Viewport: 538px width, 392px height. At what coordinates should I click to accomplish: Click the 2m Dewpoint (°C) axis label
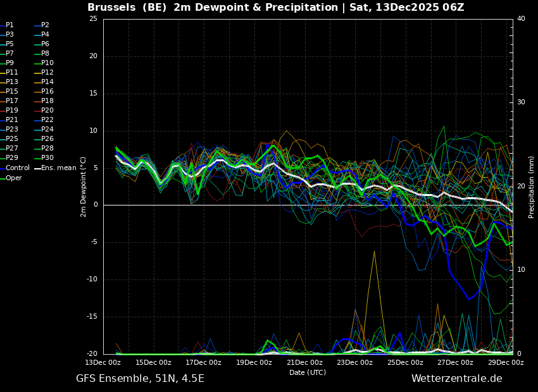(x=84, y=187)
